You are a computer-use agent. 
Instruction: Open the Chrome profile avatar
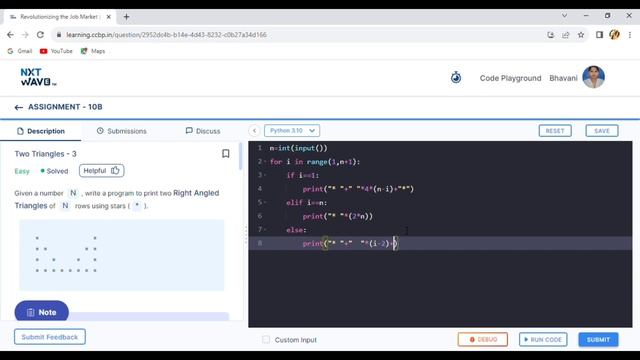(x=614, y=35)
